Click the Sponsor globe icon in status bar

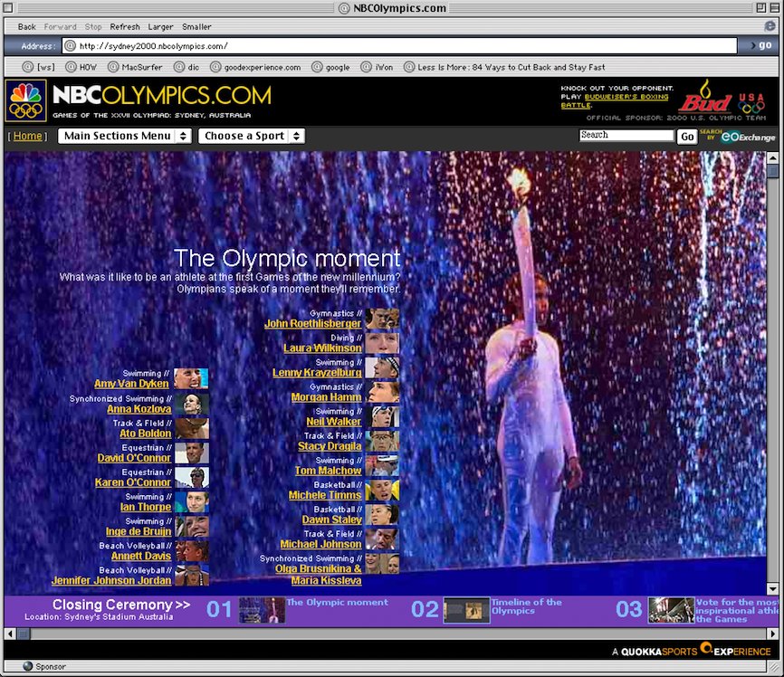[x=27, y=667]
